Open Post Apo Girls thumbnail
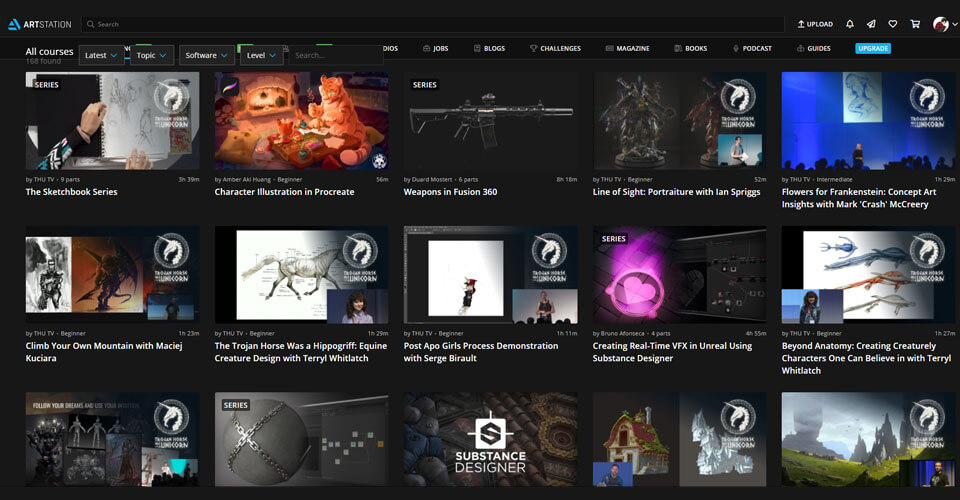The height and width of the screenshot is (500, 960). pos(490,274)
